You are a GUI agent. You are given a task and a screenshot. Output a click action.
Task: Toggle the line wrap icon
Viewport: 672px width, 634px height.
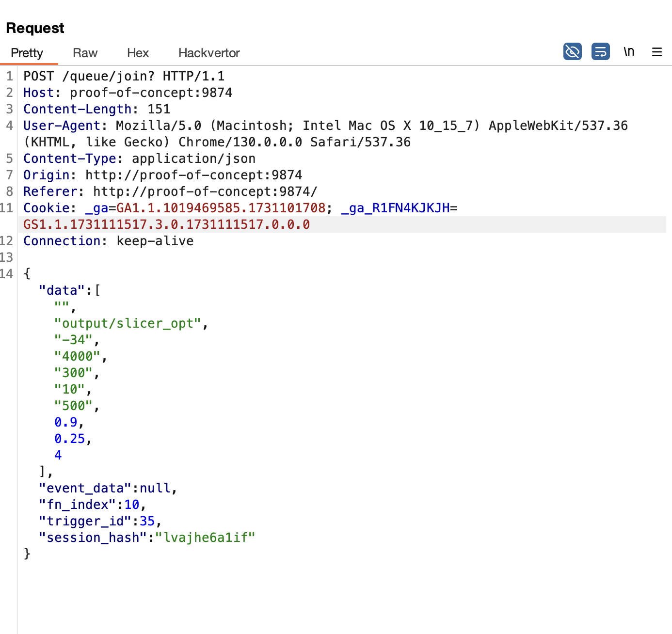[x=601, y=51]
